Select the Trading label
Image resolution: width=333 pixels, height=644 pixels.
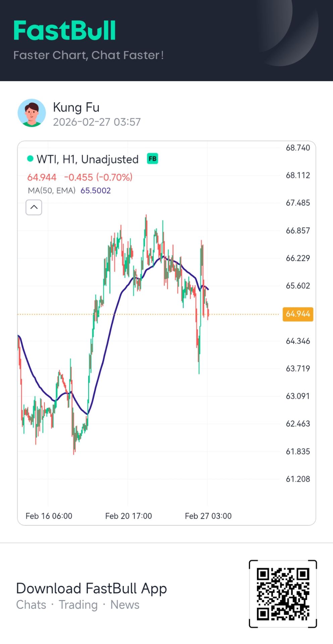78,605
